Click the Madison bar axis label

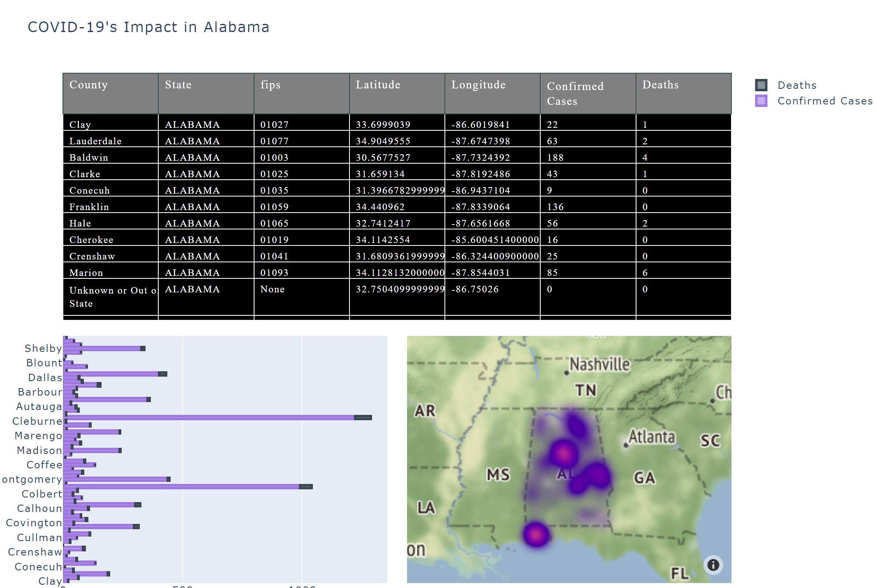pyautogui.click(x=39, y=450)
